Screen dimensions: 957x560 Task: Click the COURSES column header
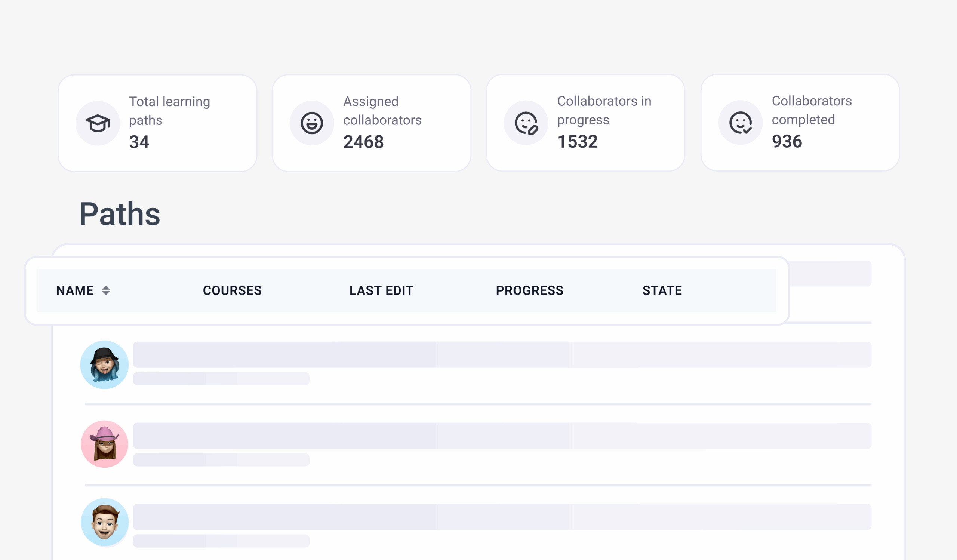click(232, 290)
